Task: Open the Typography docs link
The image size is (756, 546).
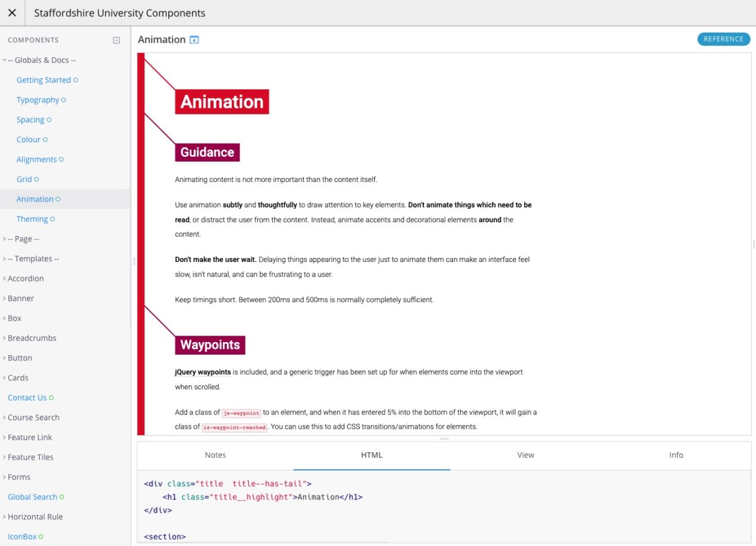Action: coord(38,100)
